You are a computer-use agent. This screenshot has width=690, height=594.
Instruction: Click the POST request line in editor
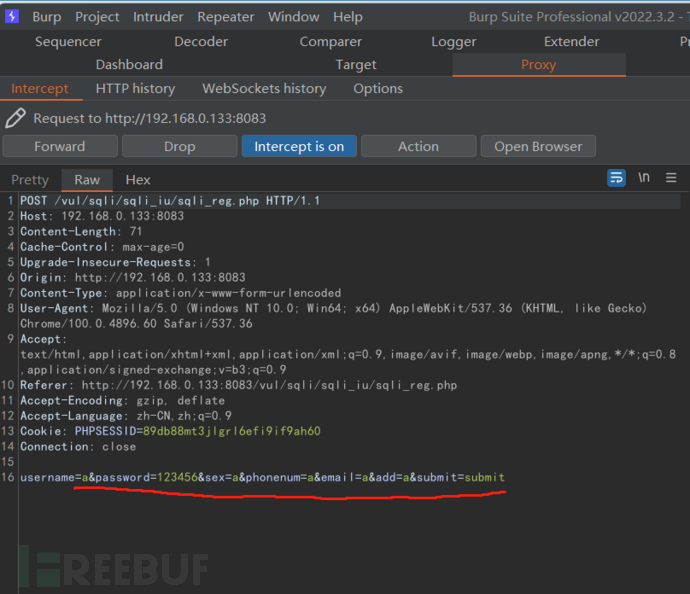[170, 201]
